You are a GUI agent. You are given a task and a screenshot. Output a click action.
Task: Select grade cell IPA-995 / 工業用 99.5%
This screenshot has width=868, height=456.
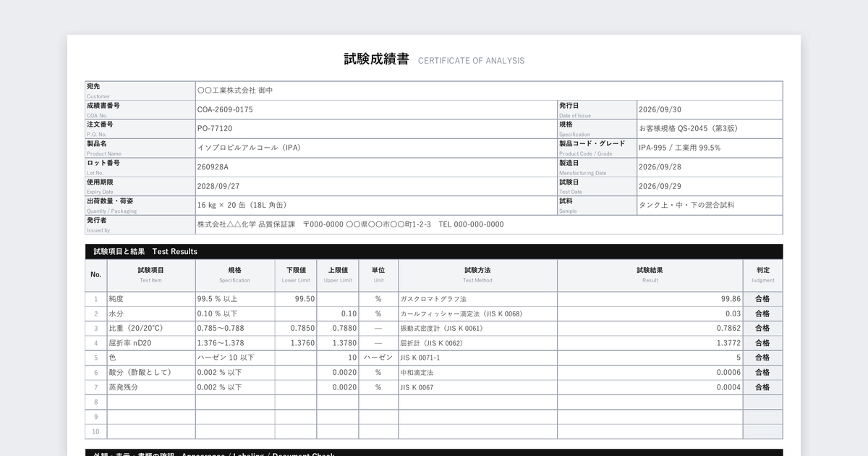[x=710, y=148]
